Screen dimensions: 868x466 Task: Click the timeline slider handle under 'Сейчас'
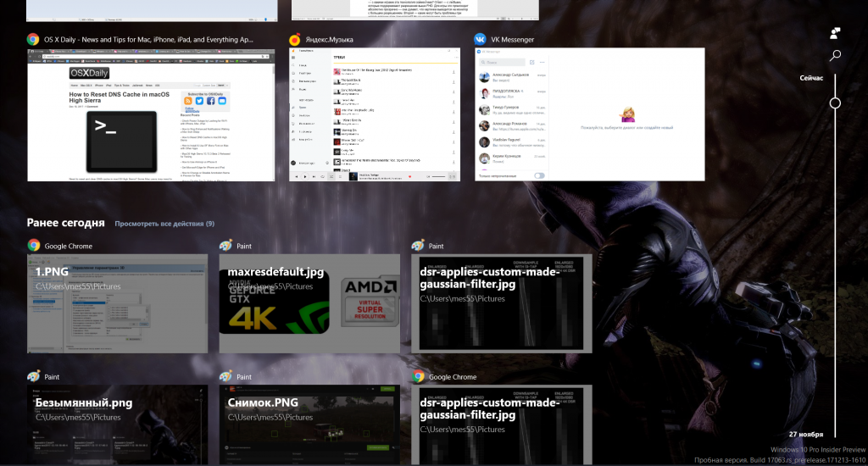tap(835, 103)
